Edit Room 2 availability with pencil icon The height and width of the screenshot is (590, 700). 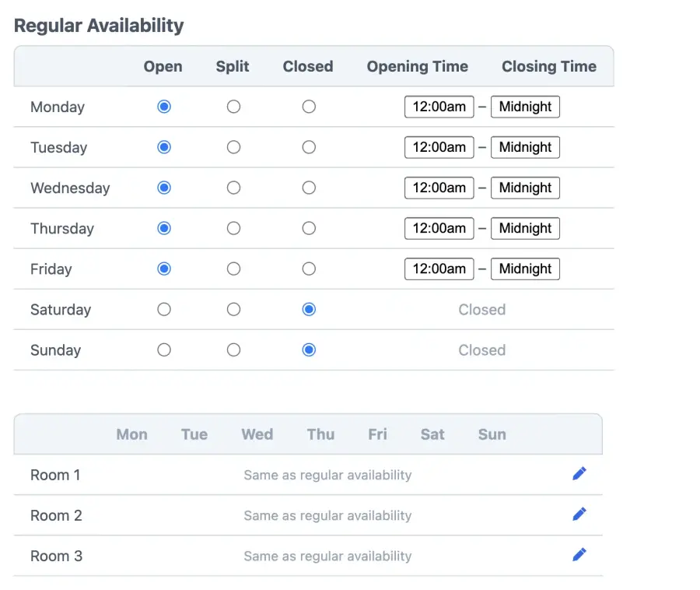coord(579,514)
